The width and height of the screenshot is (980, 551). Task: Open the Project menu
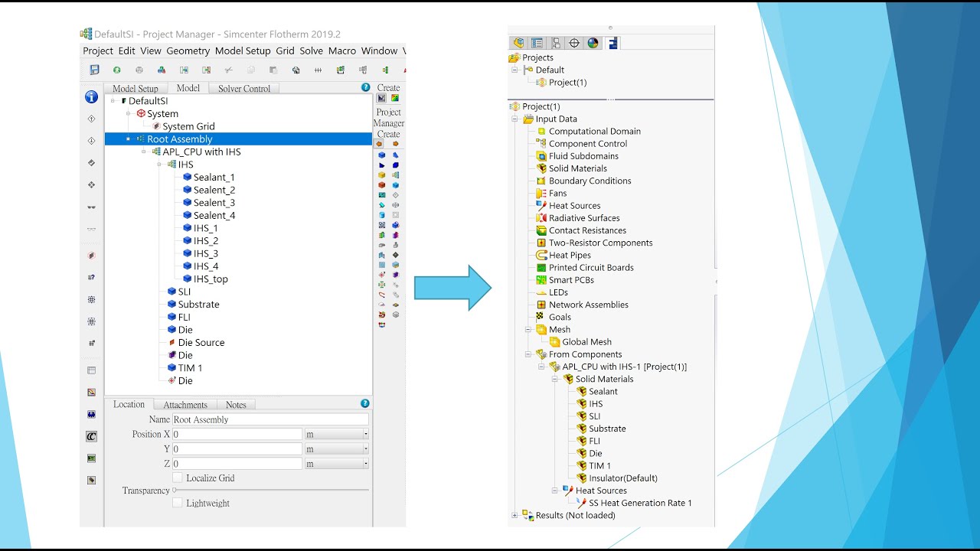tap(98, 51)
